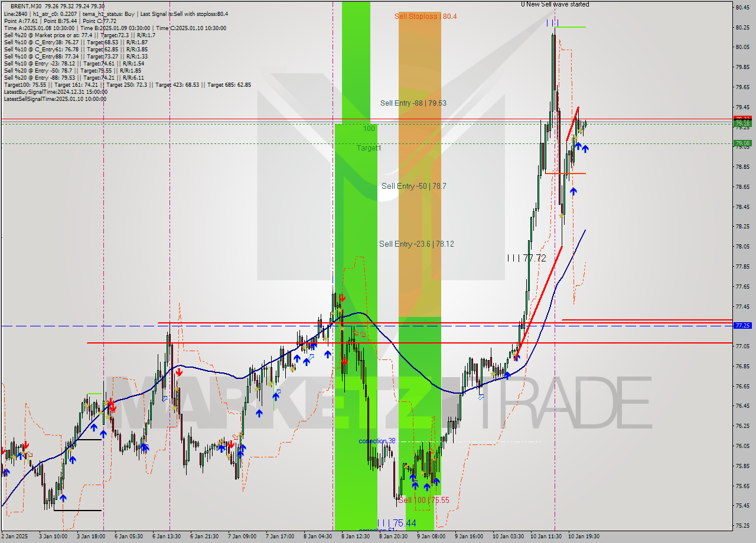Click the '10 Jan 03:30' time axis label
Screen dimensions: 756x543
coord(508,537)
